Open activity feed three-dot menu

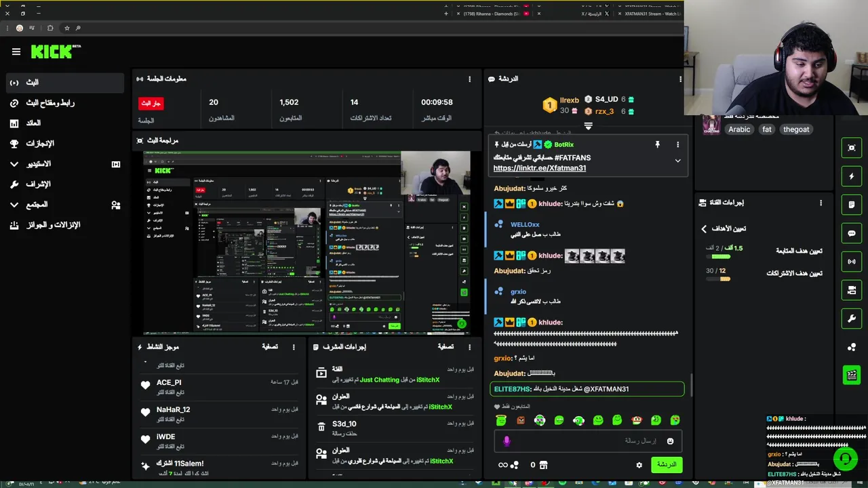point(294,347)
